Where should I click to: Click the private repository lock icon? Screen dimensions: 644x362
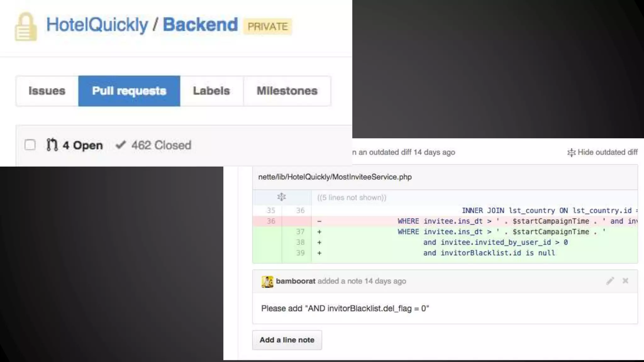coord(26,27)
